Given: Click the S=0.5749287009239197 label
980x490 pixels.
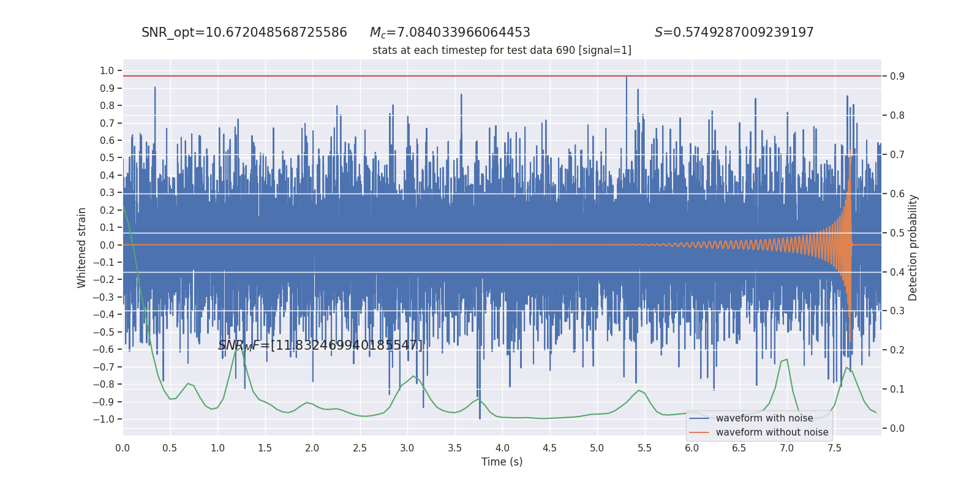Looking at the screenshot, I should 734,32.
